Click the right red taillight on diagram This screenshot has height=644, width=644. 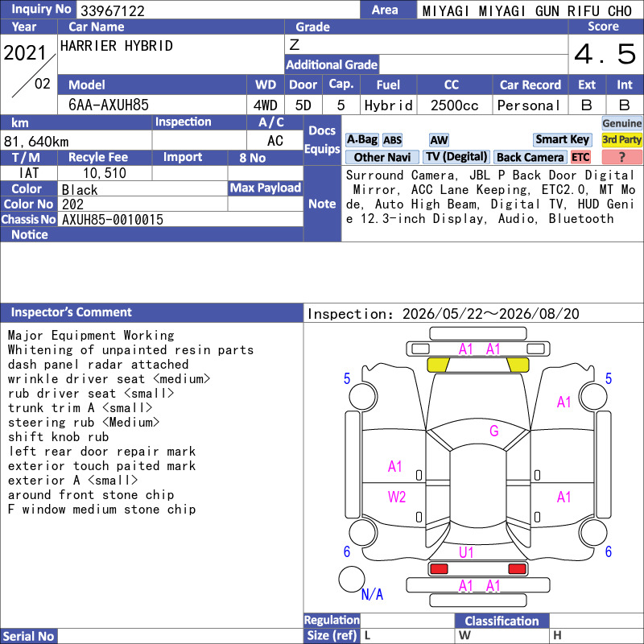517,569
